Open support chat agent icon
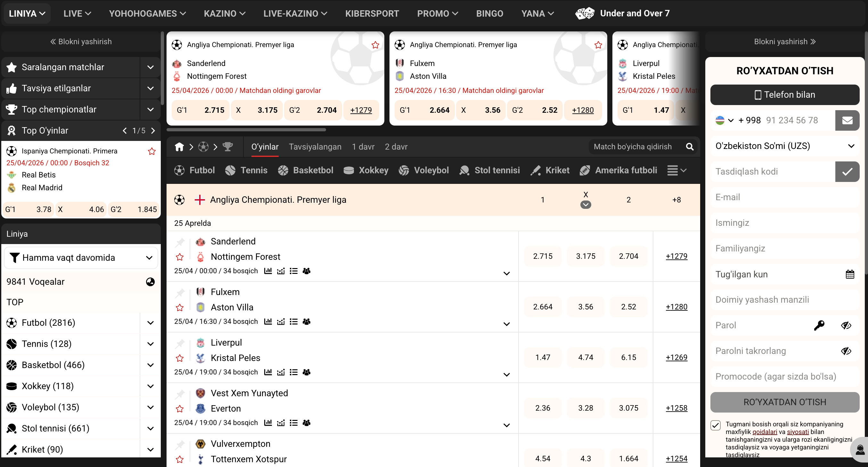Viewport: 868px width, 467px height. (860, 449)
